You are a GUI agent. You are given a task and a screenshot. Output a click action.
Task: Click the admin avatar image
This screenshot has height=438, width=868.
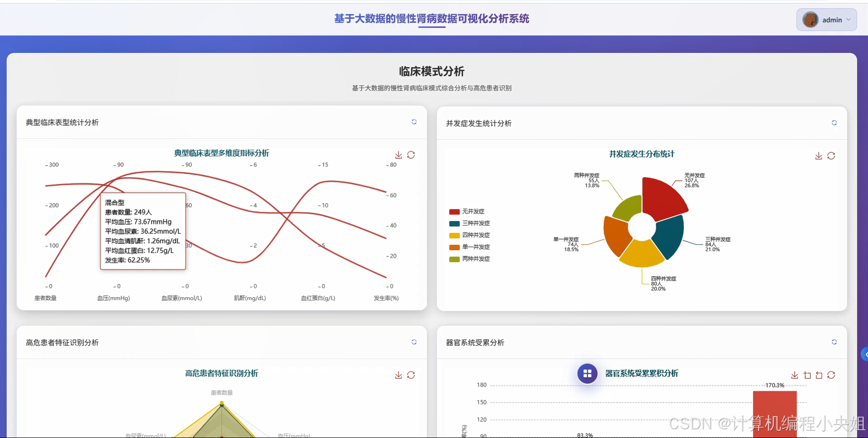810,20
